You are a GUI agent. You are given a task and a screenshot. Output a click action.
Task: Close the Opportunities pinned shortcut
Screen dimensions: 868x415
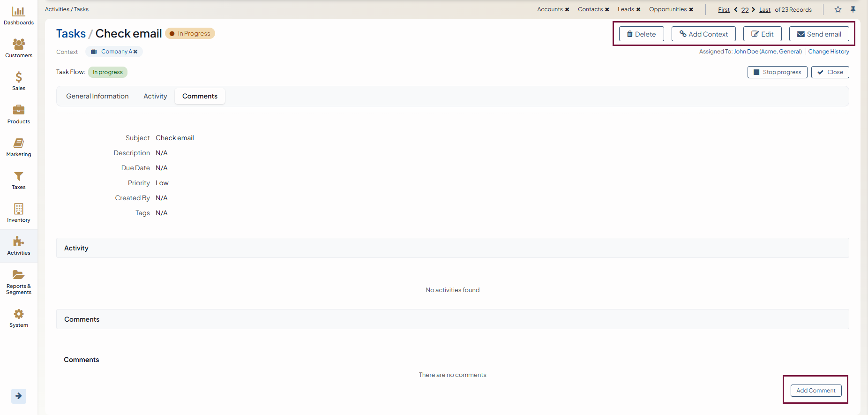pyautogui.click(x=691, y=9)
